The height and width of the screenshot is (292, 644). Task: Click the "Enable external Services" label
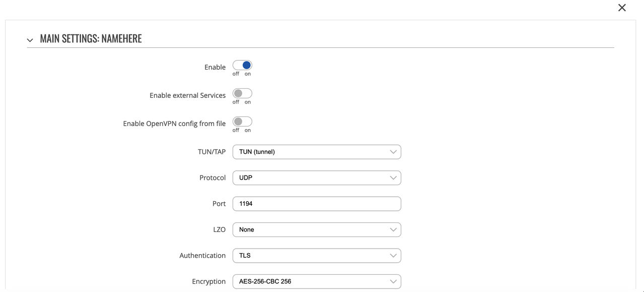(187, 95)
